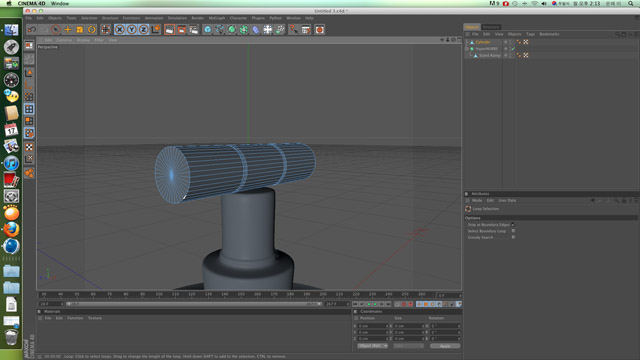Click the timeline range scrollbar

(194, 304)
